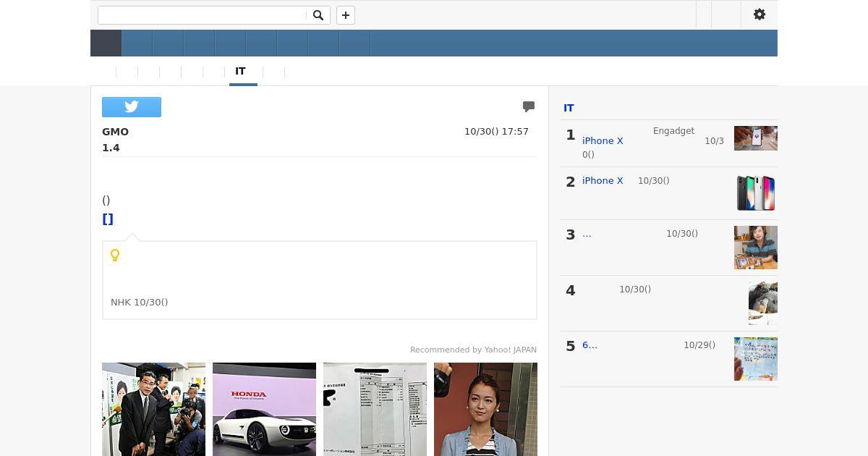Open comments via speech bubble icon
The image size is (868, 456).
pyautogui.click(x=529, y=106)
